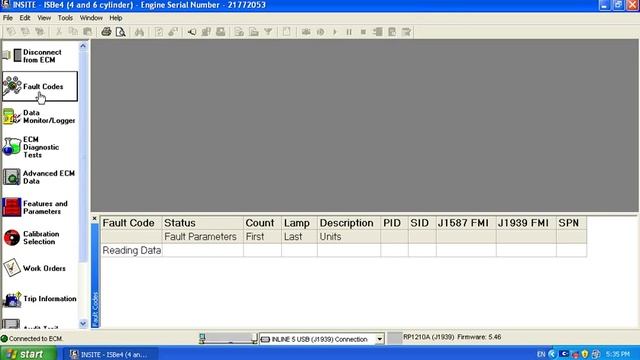Open the Edit menu
The height and width of the screenshot is (360, 640).
point(25,18)
